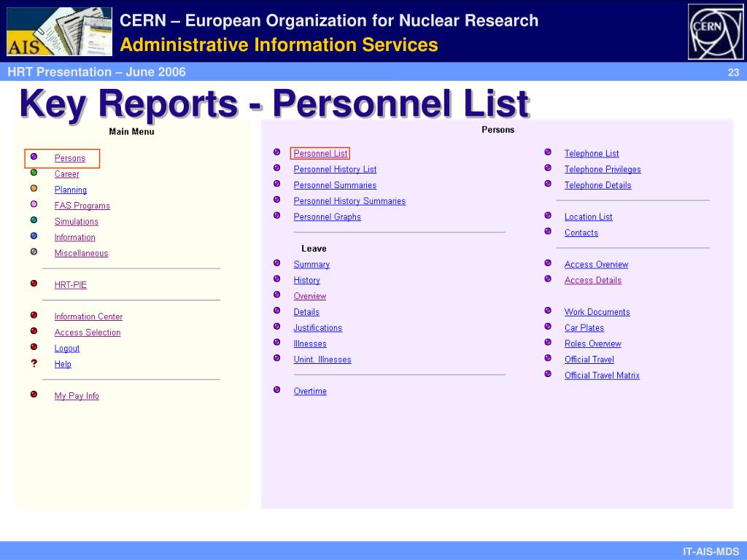Click the green bullet beside Career
The image size is (747, 560).
pyautogui.click(x=34, y=172)
